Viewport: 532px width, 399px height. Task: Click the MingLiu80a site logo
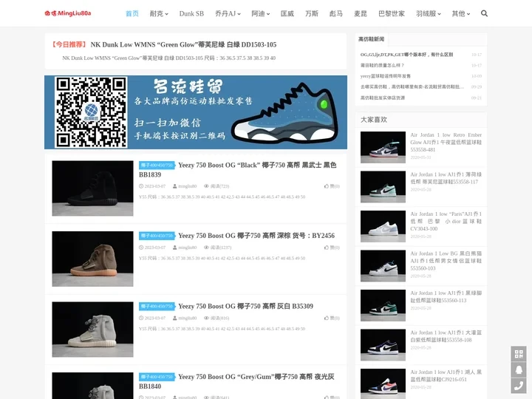coord(68,13)
